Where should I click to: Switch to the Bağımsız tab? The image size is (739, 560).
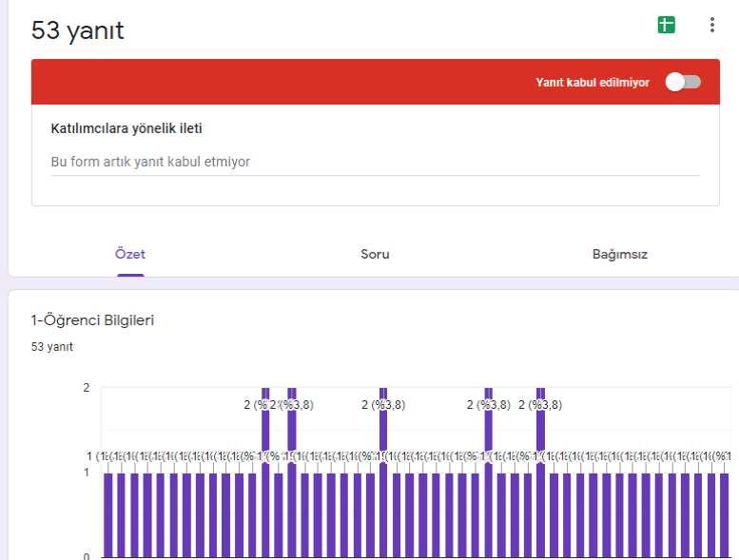(x=620, y=255)
